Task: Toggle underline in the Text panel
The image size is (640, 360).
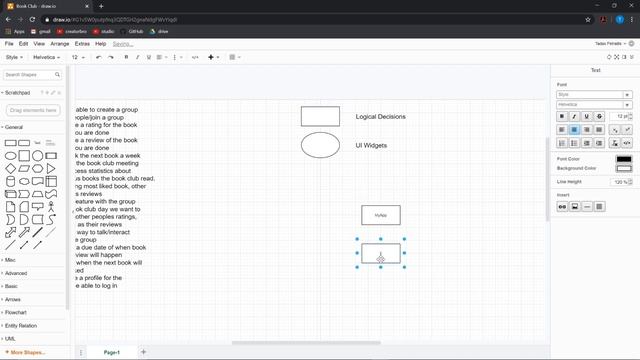Action: (587, 116)
